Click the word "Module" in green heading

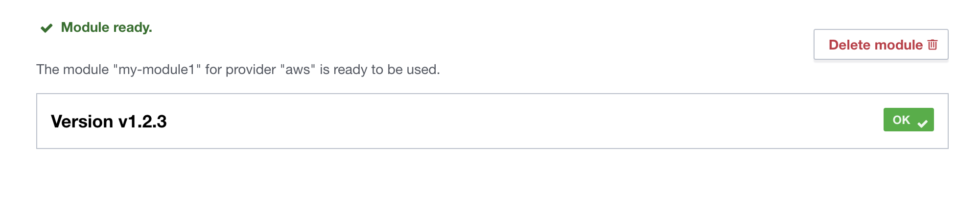(x=85, y=27)
